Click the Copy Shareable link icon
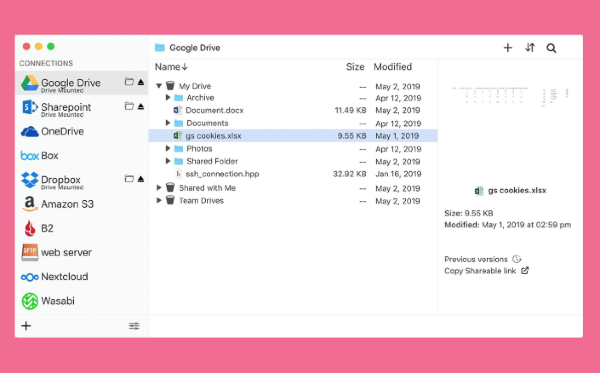 point(525,270)
